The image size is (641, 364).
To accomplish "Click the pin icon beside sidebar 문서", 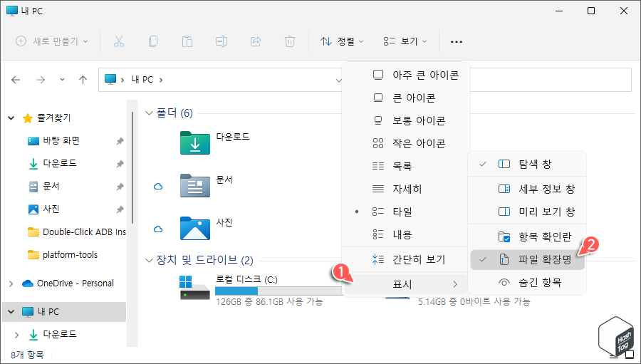I will click(120, 187).
